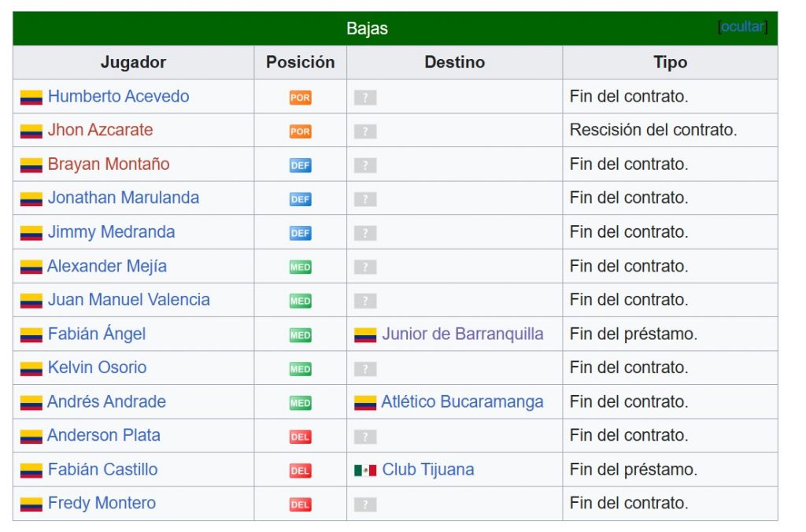
Task: Hide the Bajas table with the ocultar toggle
Action: (742, 27)
